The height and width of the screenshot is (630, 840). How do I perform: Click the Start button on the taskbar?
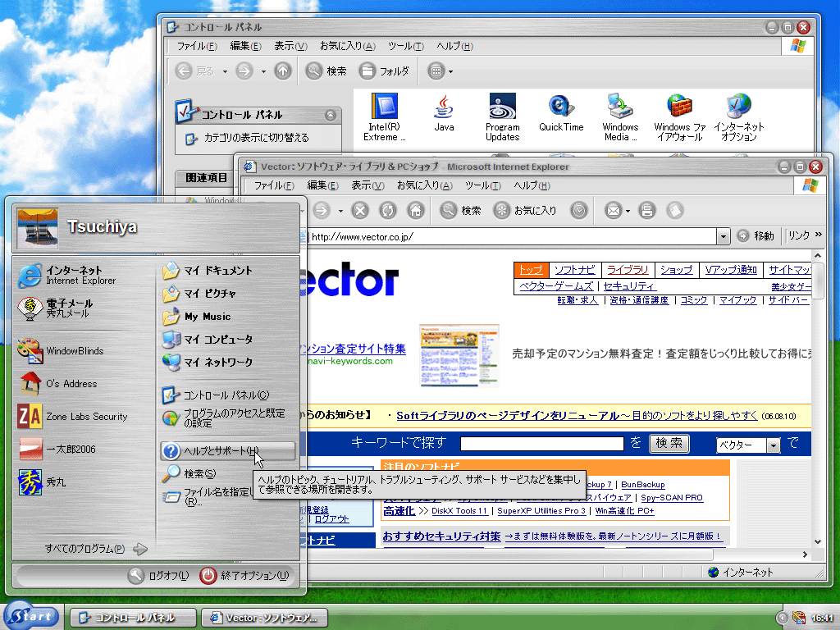pos(32,616)
